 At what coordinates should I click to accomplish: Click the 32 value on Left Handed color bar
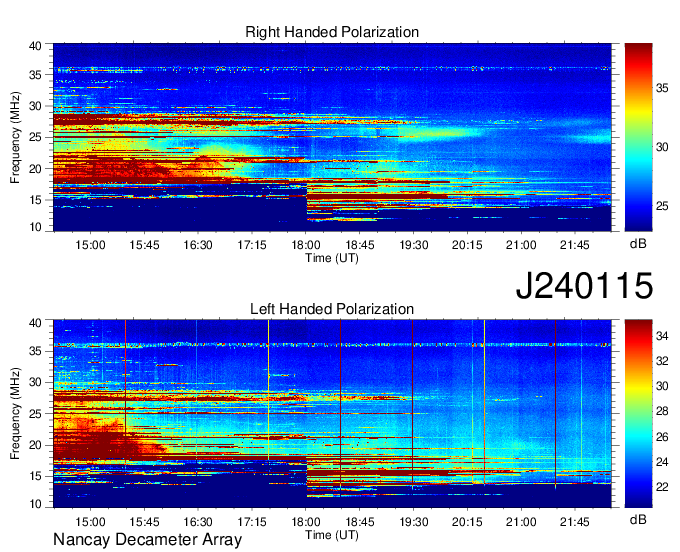coord(662,361)
